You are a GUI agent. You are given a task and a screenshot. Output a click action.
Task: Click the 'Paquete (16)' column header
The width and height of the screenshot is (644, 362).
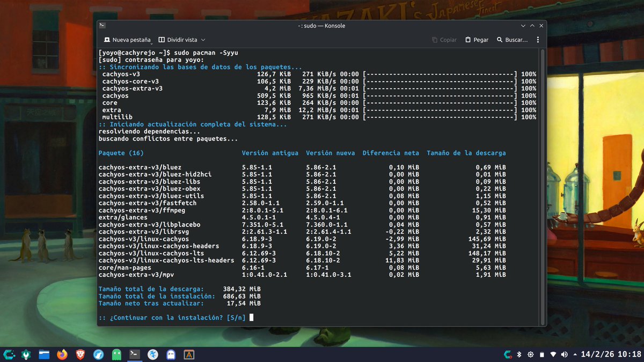coord(121,153)
